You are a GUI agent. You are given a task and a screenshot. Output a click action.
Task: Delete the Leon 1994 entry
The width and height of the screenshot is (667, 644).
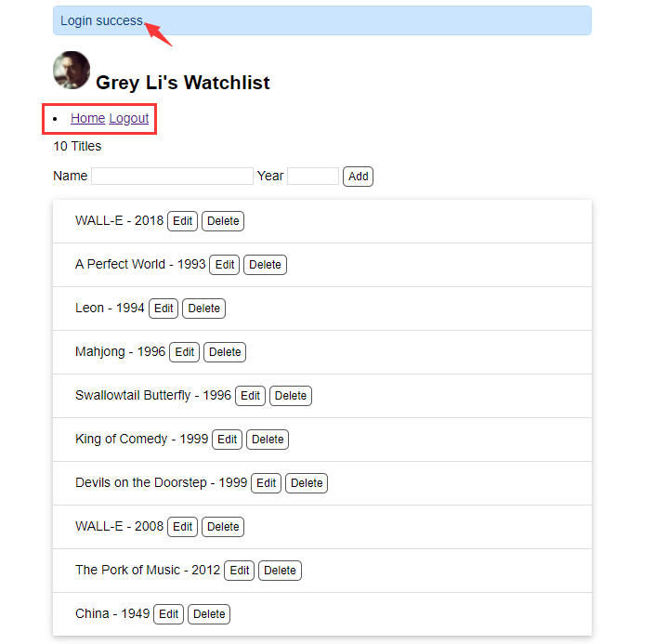tap(204, 309)
